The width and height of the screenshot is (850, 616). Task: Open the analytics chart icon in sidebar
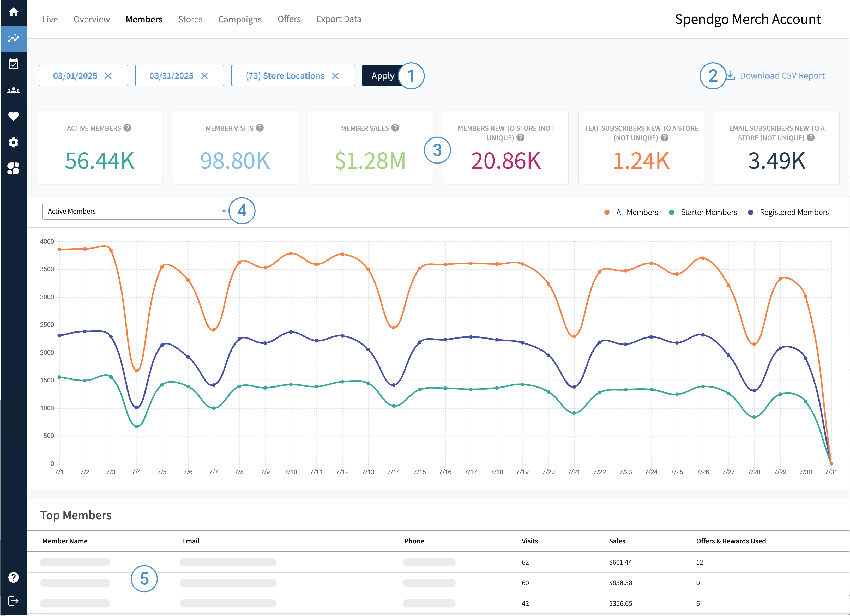(x=14, y=38)
